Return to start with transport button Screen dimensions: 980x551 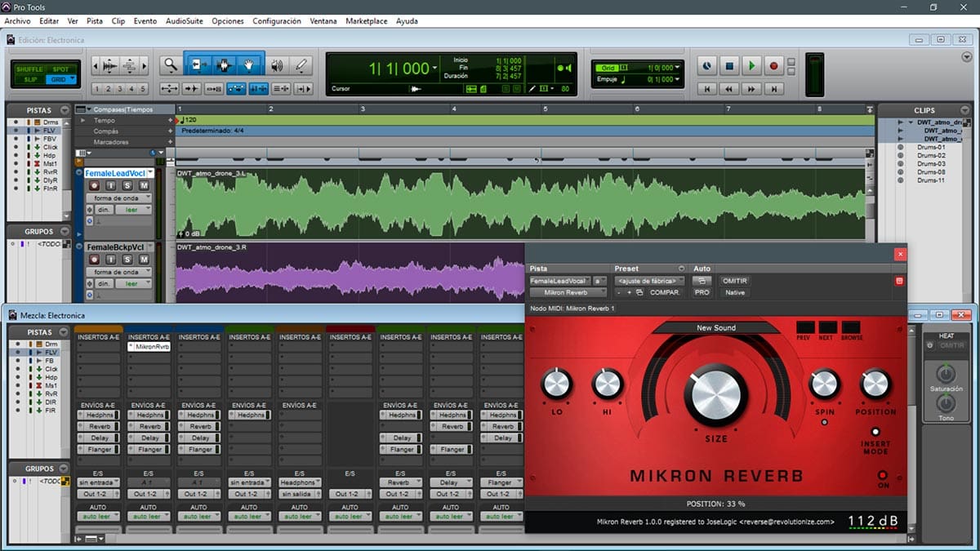tap(707, 88)
